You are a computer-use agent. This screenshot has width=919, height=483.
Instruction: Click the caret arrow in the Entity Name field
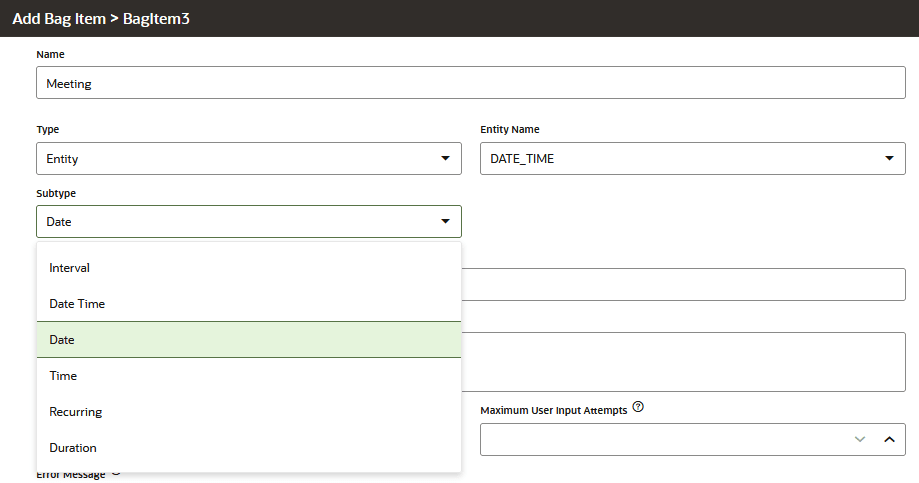(889, 158)
